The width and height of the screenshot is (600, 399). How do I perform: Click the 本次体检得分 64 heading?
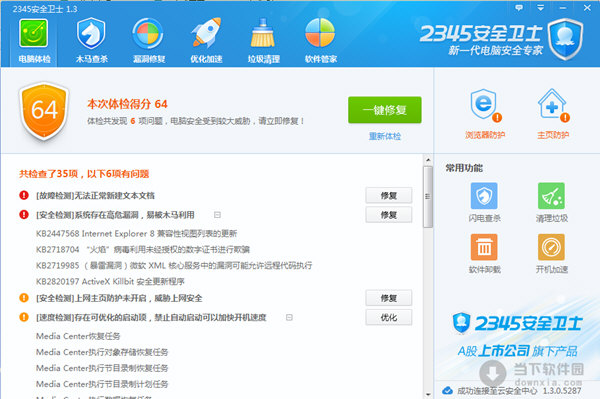(x=127, y=104)
